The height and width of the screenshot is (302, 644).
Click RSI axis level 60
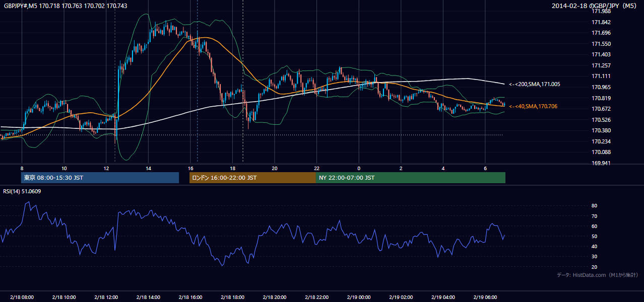(x=595, y=226)
